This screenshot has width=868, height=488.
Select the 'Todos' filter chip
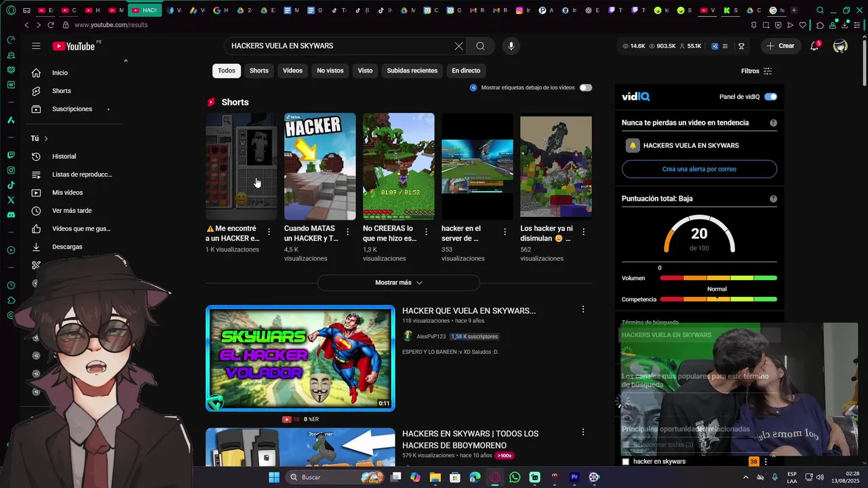coord(226,70)
